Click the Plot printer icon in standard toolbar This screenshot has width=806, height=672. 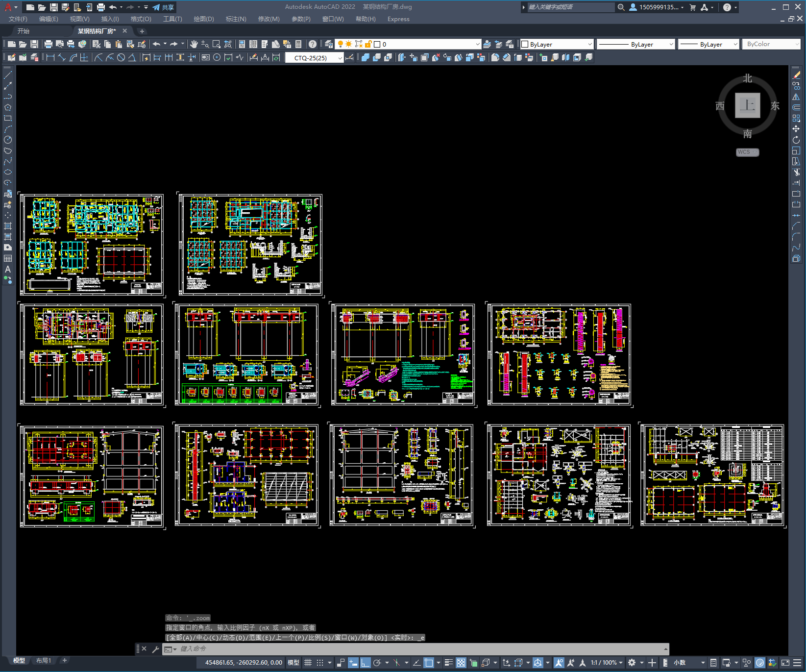49,44
